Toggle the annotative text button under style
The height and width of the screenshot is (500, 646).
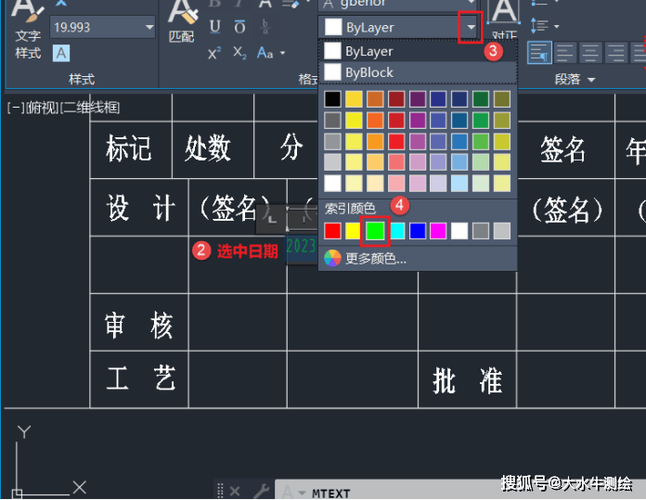[x=61, y=52]
